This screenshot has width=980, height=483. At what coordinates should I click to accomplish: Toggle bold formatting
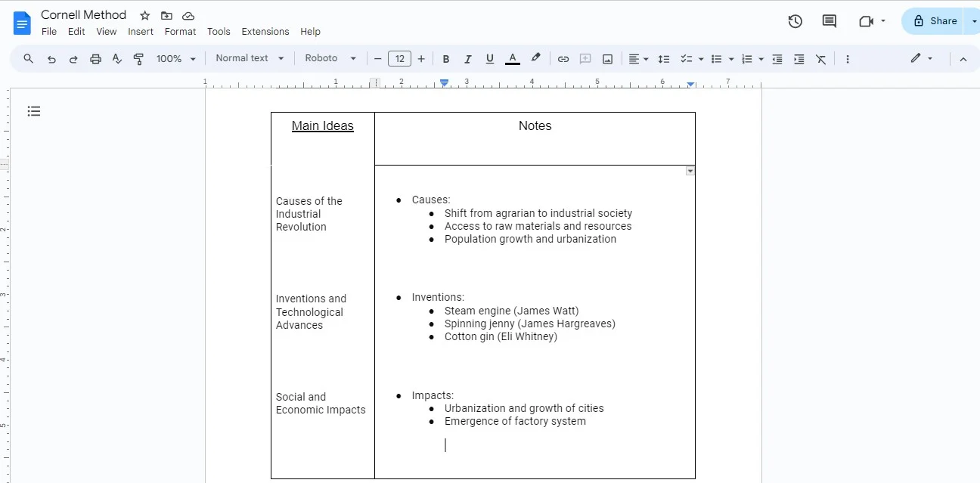pyautogui.click(x=446, y=59)
